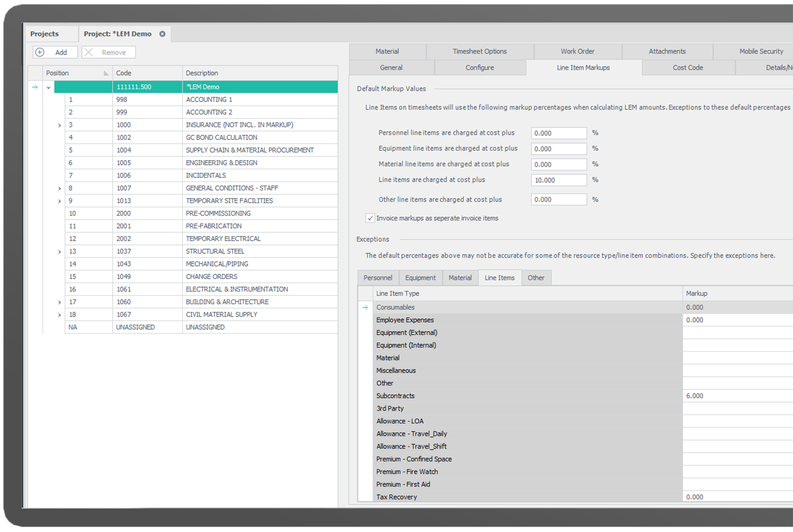
Task: Expand the CIVIL MATERIAL SUPPLY row
Action: [x=59, y=315]
